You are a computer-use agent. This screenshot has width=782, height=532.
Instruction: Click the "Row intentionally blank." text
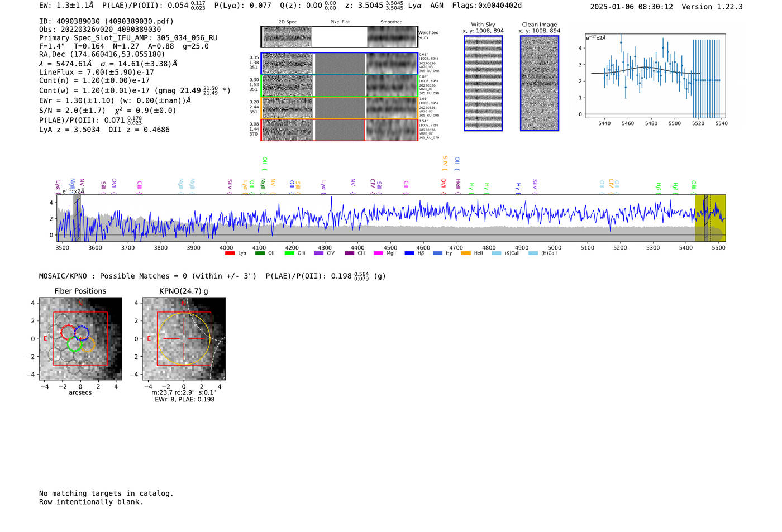tap(91, 502)
